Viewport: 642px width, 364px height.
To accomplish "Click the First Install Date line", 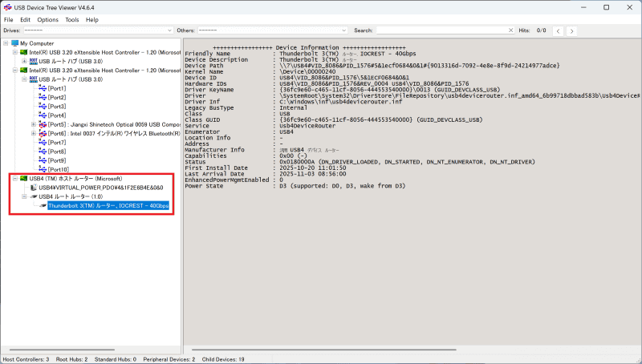I will tap(266, 168).
